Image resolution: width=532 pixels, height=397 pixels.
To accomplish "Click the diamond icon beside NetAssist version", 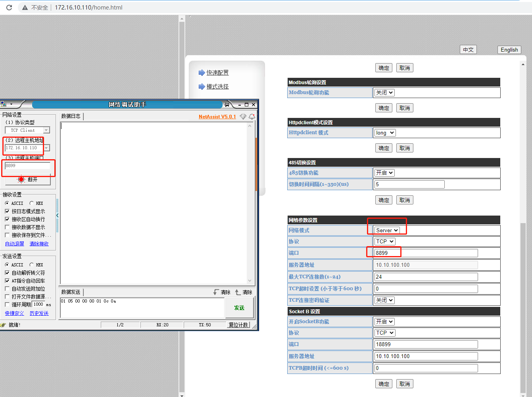I will (243, 117).
